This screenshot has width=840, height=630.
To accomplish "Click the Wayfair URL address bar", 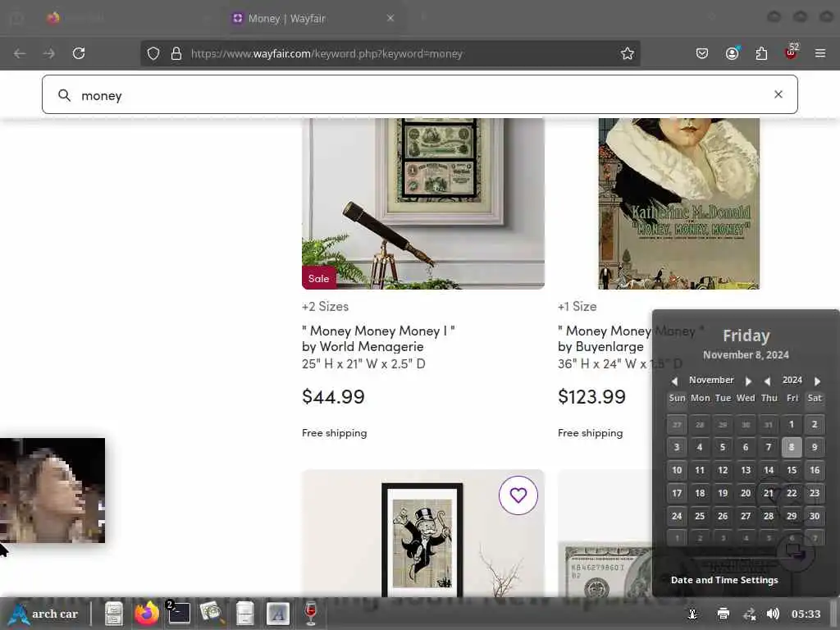I will tap(390, 53).
